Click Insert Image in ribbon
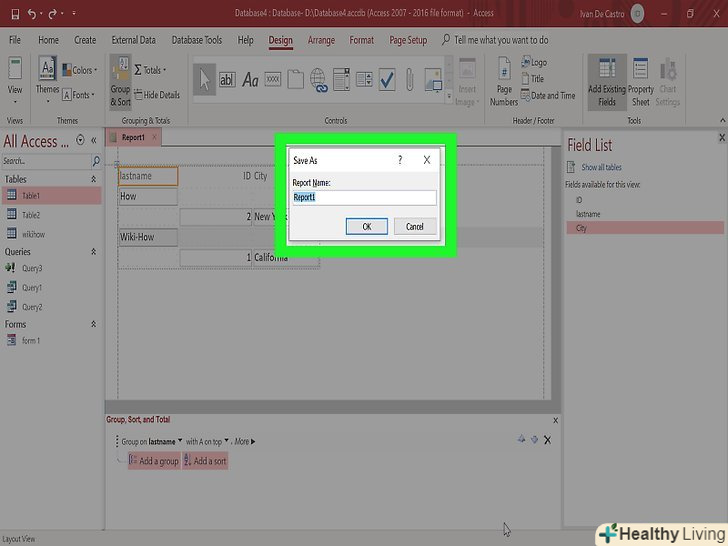 [467, 82]
